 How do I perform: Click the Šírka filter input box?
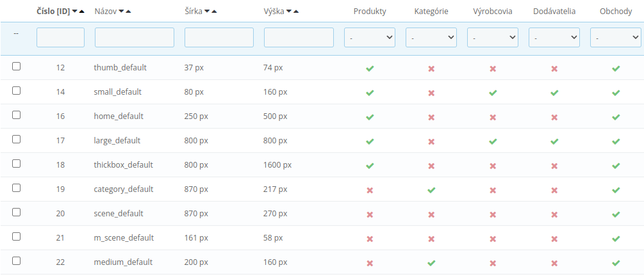click(x=219, y=38)
